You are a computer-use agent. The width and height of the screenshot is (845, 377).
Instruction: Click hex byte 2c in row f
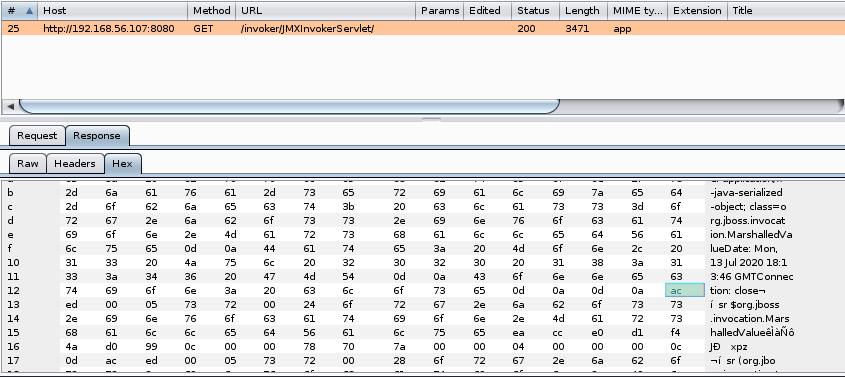tap(638, 249)
